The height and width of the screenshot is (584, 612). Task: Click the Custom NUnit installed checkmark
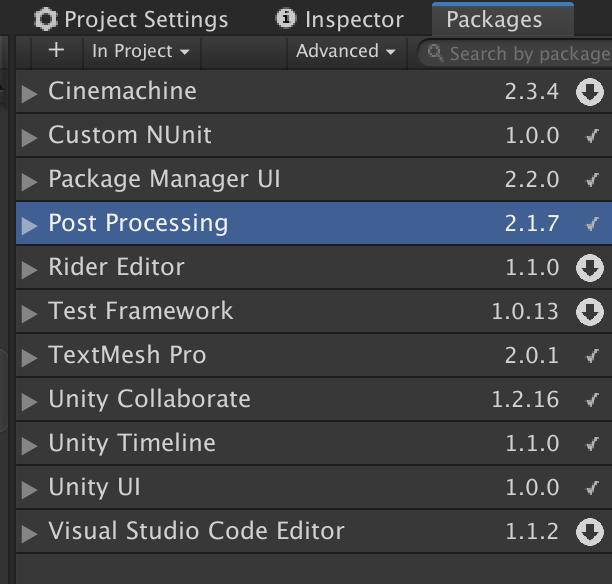(591, 137)
